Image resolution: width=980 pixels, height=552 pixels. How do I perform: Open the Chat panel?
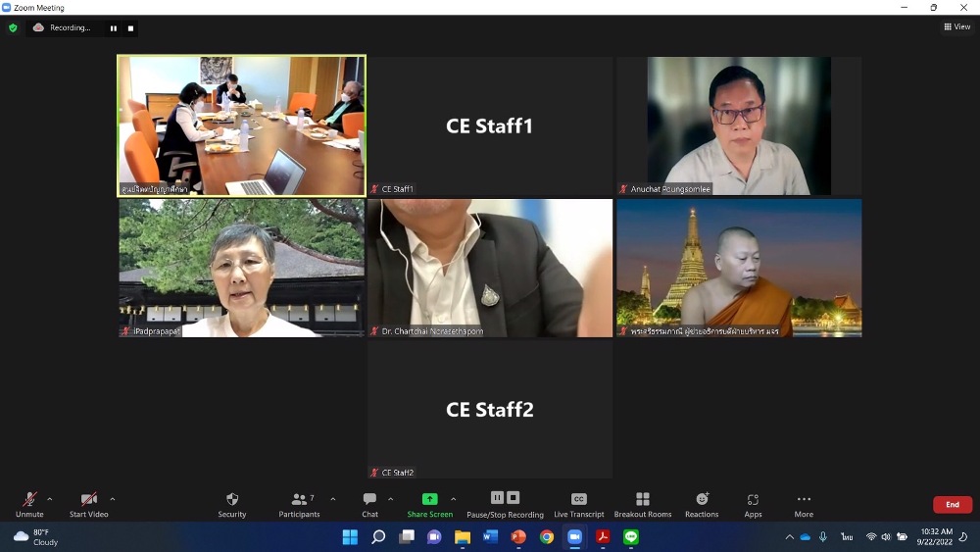(369, 504)
